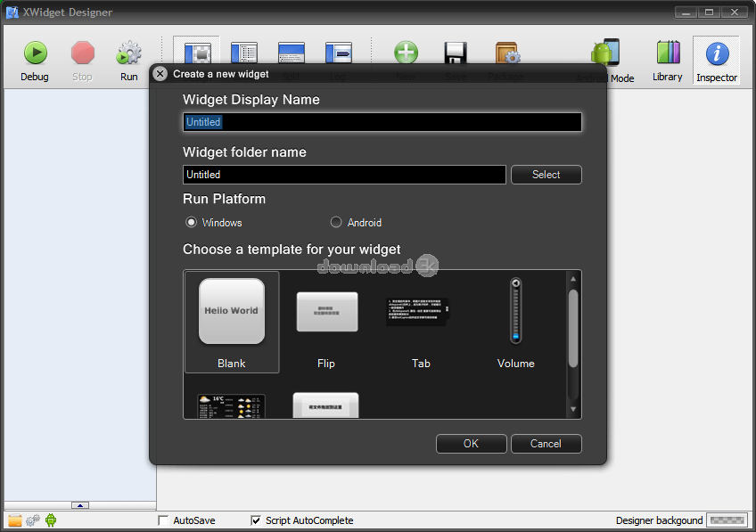756x532 pixels.
Task: Expand the left panel collapse arrow
Action: point(80,505)
